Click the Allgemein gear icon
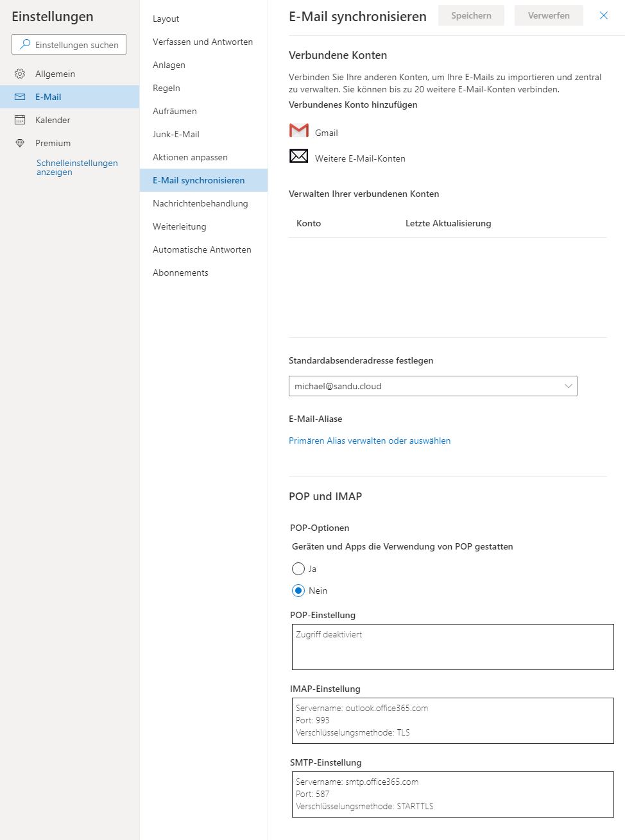 20,74
